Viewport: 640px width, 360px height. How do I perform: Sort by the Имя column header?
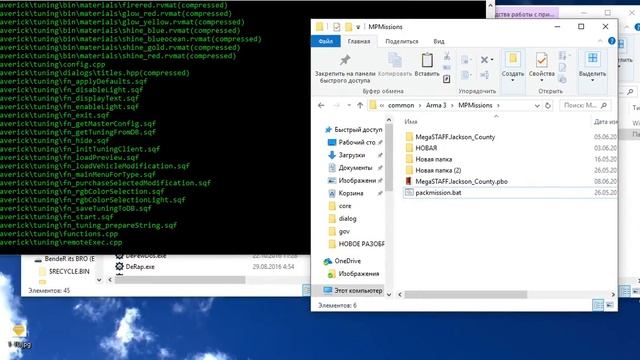click(411, 122)
